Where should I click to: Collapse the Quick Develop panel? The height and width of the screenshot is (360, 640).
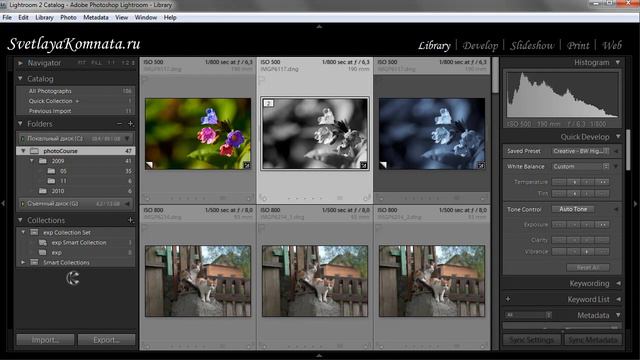[618, 136]
